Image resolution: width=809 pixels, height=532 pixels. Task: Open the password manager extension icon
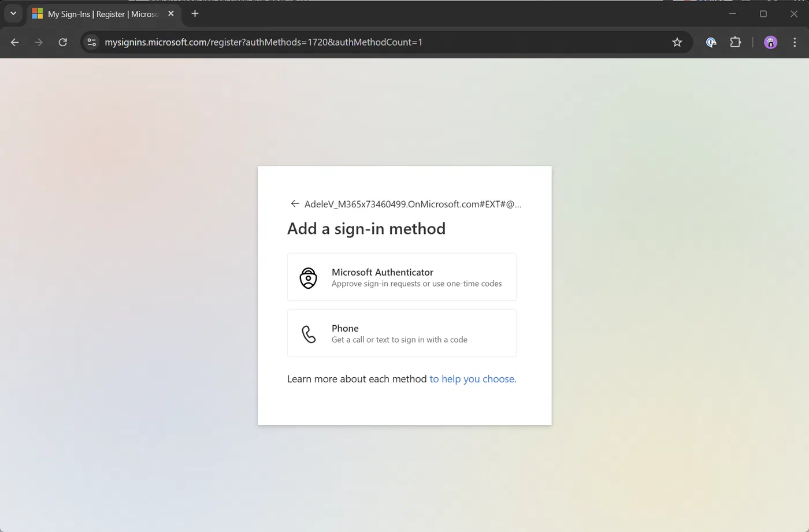[x=711, y=42]
